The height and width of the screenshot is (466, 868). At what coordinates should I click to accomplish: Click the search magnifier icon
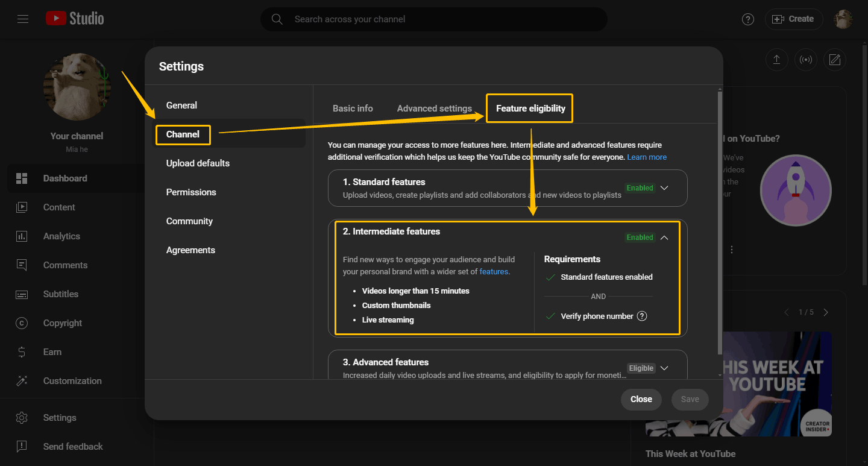[x=277, y=19]
